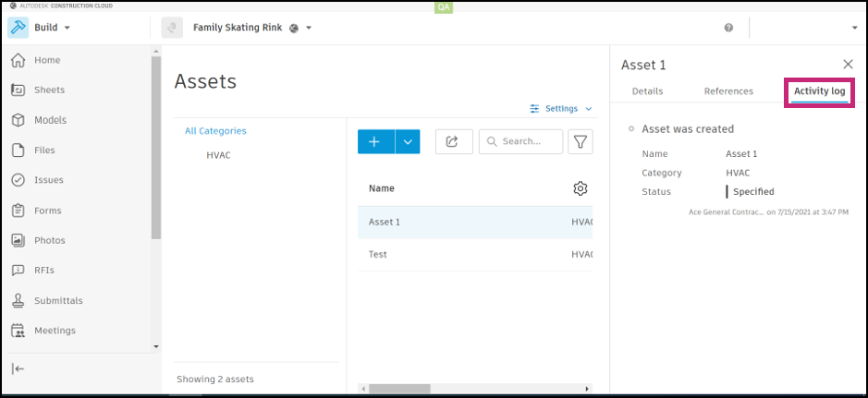Open the Settings link above the asset list
The image size is (868, 398).
[x=561, y=109]
